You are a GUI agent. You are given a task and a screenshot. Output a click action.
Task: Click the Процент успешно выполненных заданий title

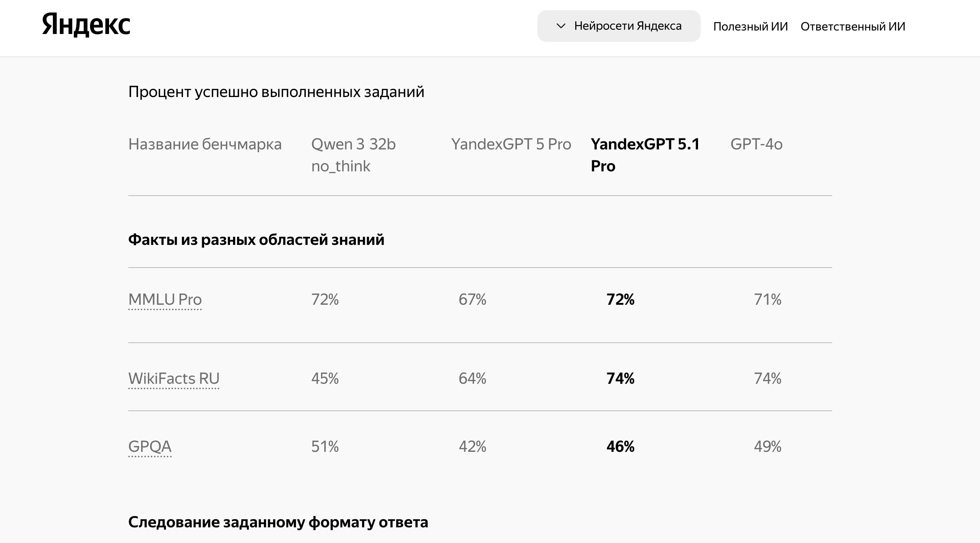click(276, 92)
